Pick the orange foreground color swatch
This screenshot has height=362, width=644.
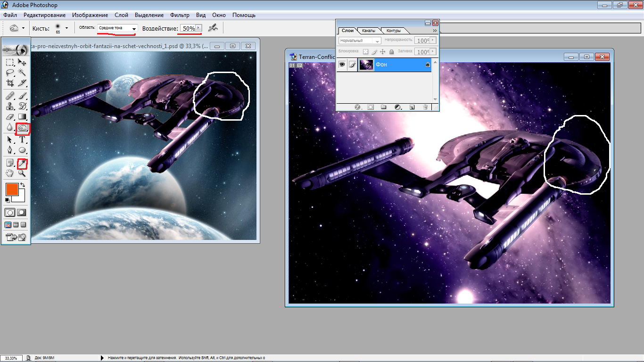click(11, 189)
